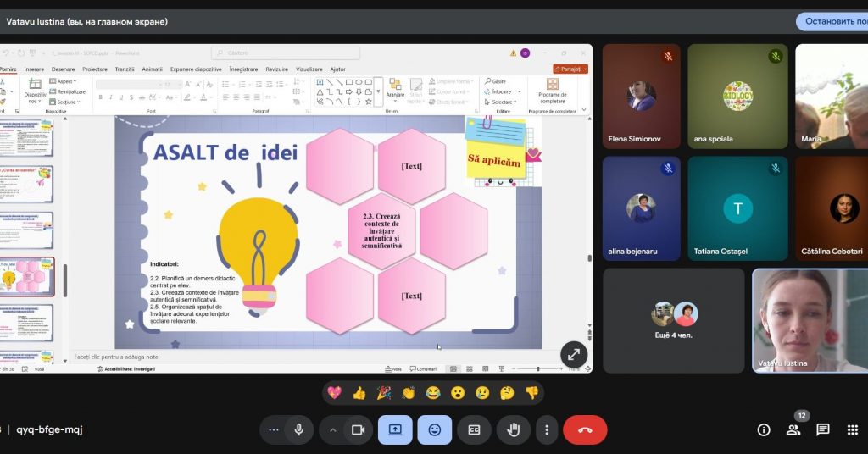Open the Tranziții ribbon tab
The width and height of the screenshot is (868, 454).
[125, 69]
